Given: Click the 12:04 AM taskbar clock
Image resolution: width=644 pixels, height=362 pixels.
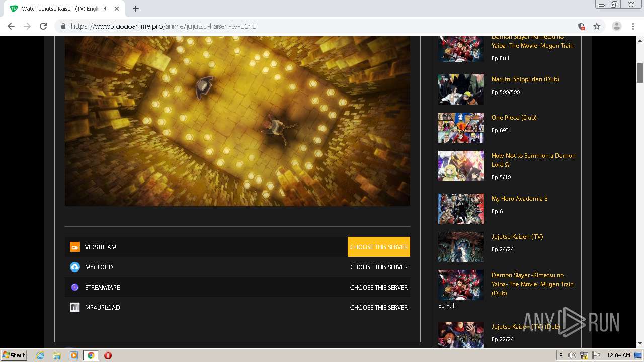Looking at the screenshot, I should [x=618, y=355].
